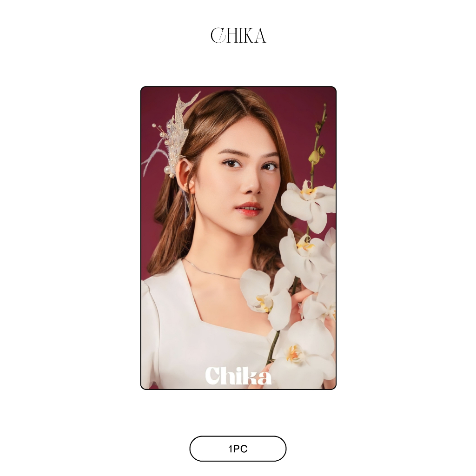Click the dangling pearl on hair clip
Viewport: 476px width, 476px height.
pos(167,168)
